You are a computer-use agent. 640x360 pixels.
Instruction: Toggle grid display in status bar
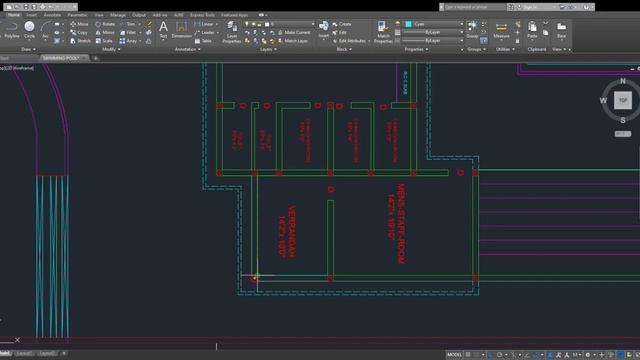coord(468,355)
